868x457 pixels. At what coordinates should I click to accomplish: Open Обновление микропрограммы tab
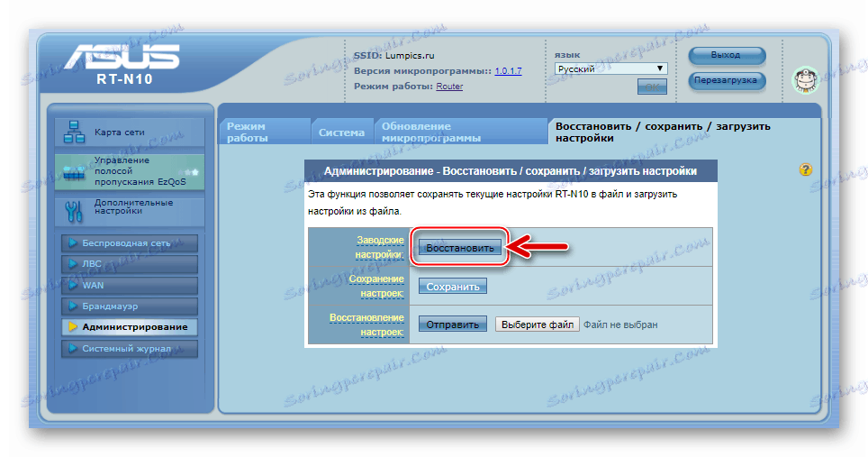(461, 132)
